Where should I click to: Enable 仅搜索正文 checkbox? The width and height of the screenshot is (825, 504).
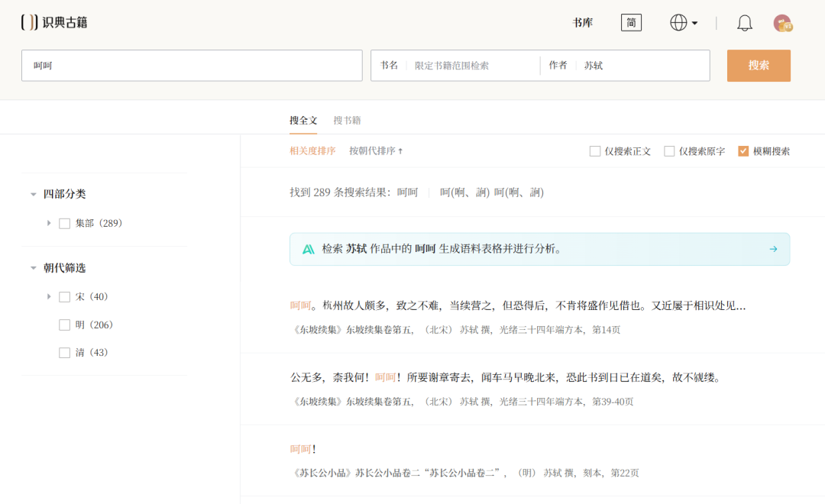point(594,151)
